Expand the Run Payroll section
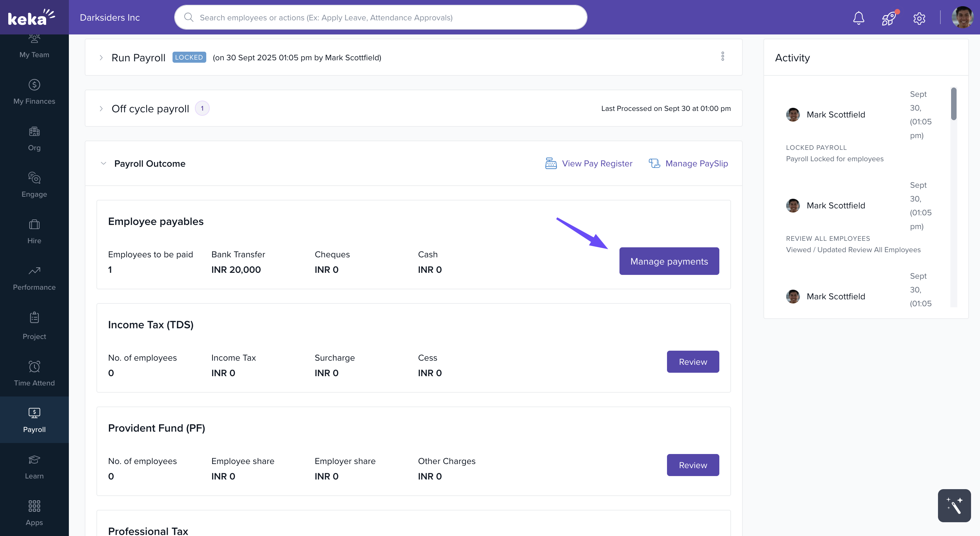This screenshot has height=536, width=980. pyautogui.click(x=101, y=58)
